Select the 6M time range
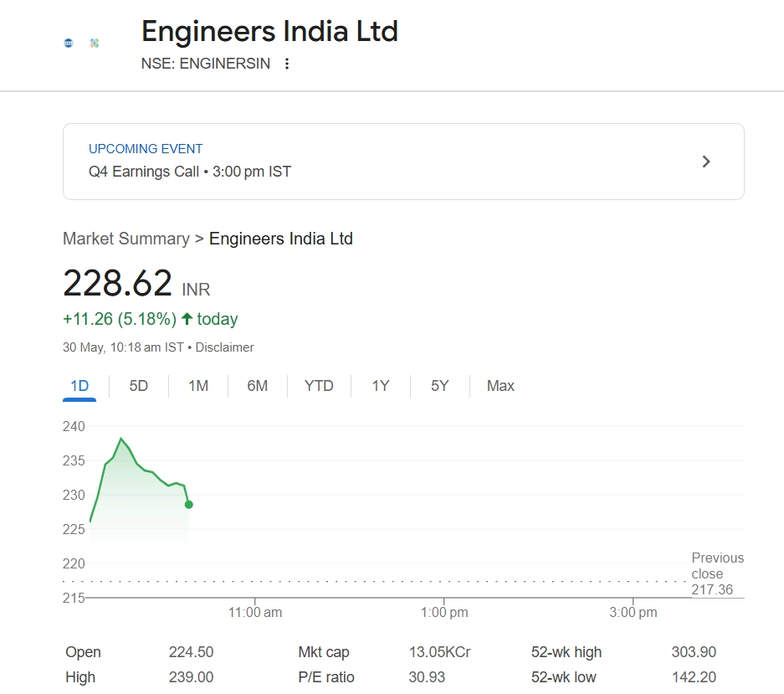 tap(258, 386)
